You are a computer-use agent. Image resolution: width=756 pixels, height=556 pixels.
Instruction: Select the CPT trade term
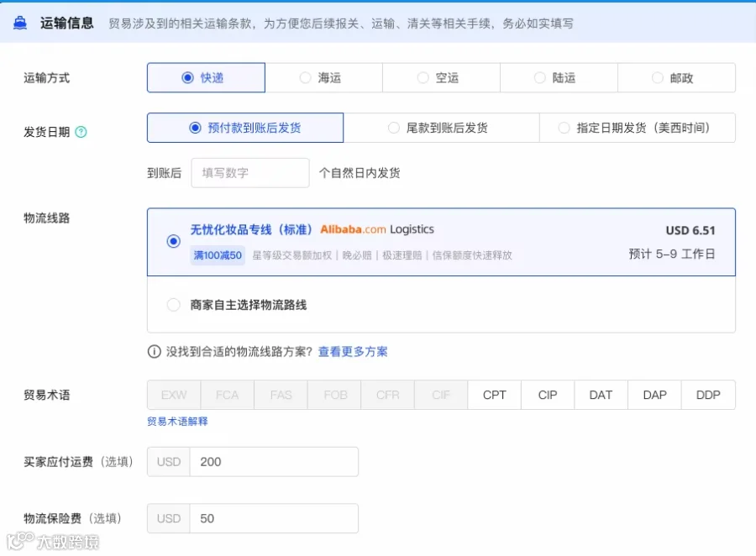tap(494, 395)
